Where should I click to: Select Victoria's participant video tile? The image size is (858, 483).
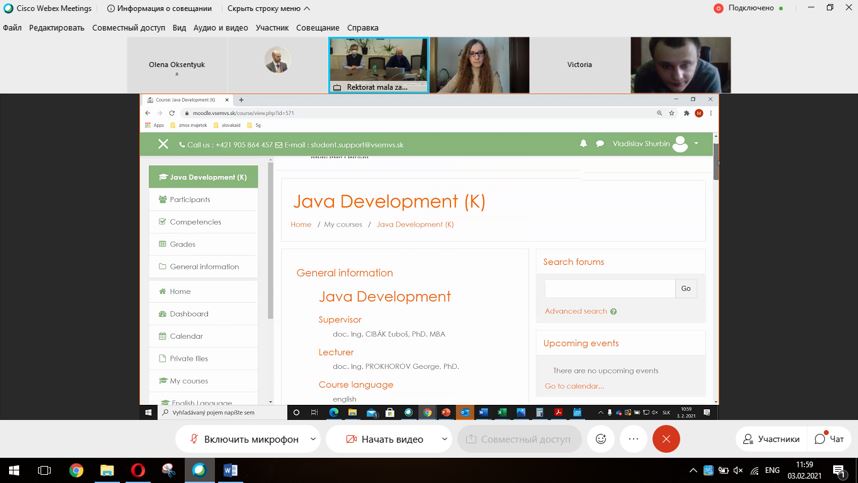click(x=579, y=65)
